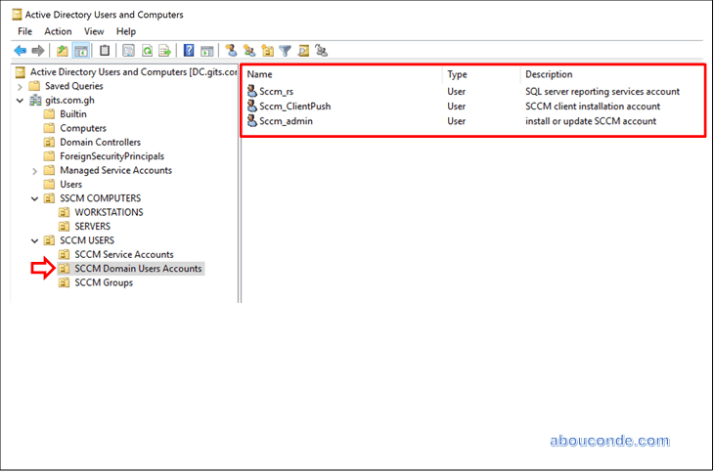Viewport: 714px width, 472px height.
Task: Select the Sccm_admin user account
Action: coord(286,121)
